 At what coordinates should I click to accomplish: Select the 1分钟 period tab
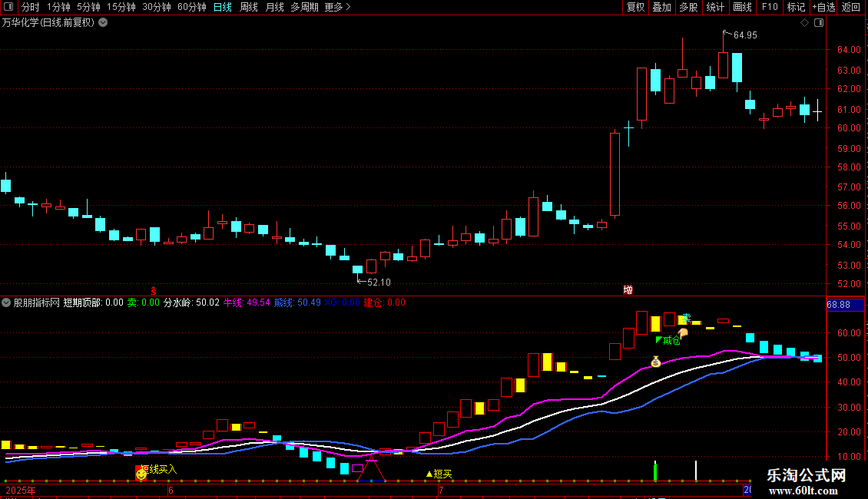[58, 7]
